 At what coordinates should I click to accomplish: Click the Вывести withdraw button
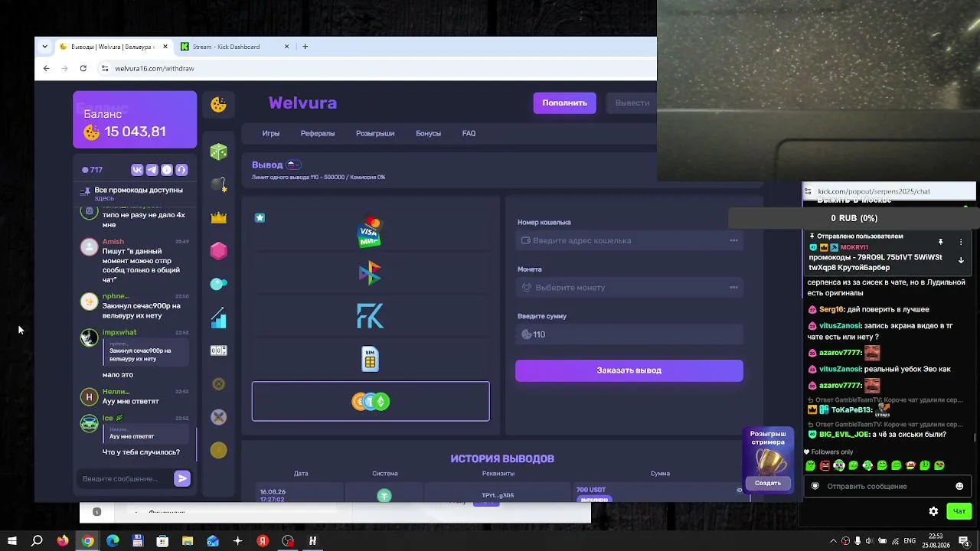[x=632, y=103]
